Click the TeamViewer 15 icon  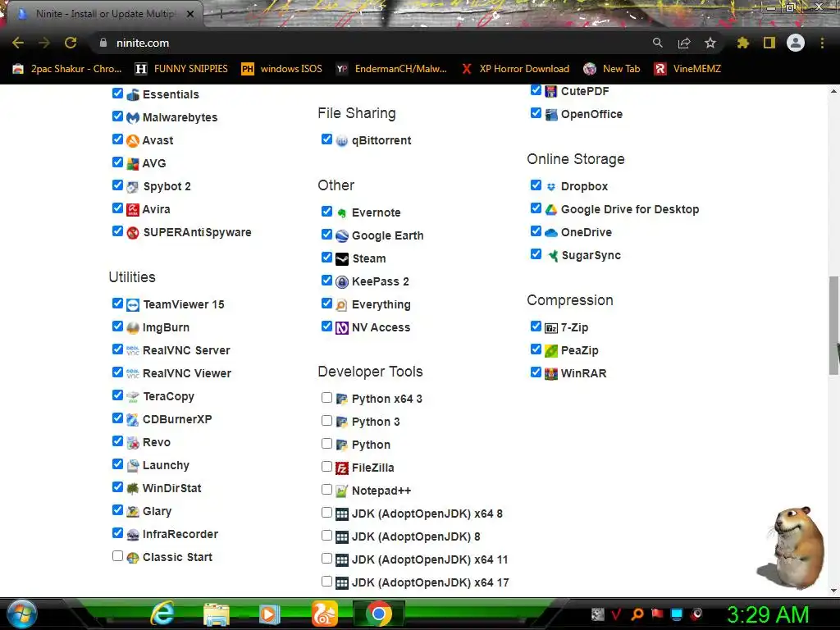[132, 305]
